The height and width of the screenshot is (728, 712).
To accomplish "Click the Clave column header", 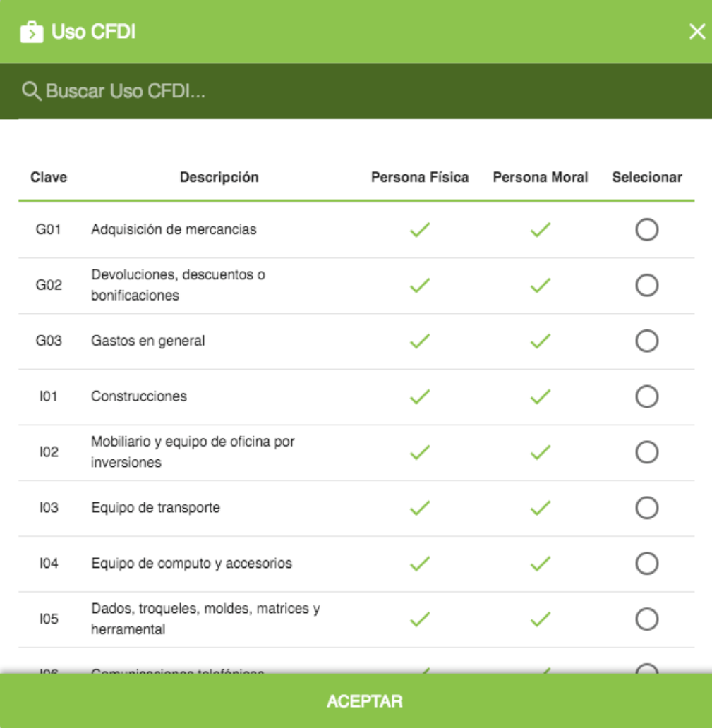I will [49, 177].
